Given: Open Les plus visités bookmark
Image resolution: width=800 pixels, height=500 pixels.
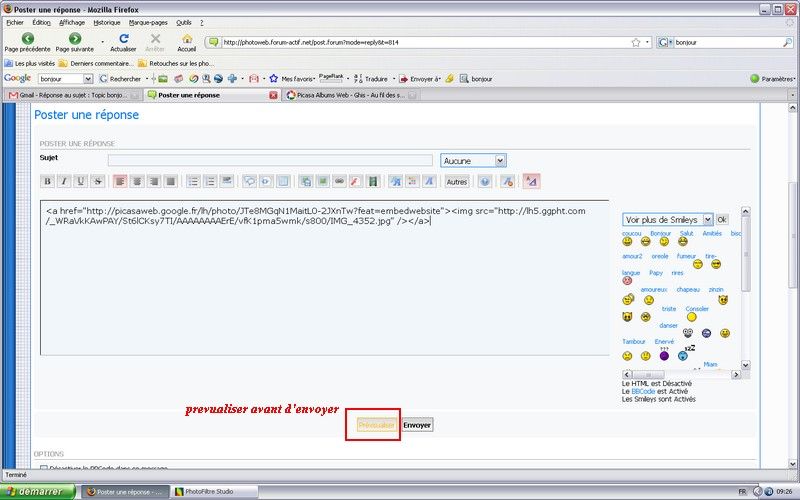Looking at the screenshot, I should (x=30, y=63).
